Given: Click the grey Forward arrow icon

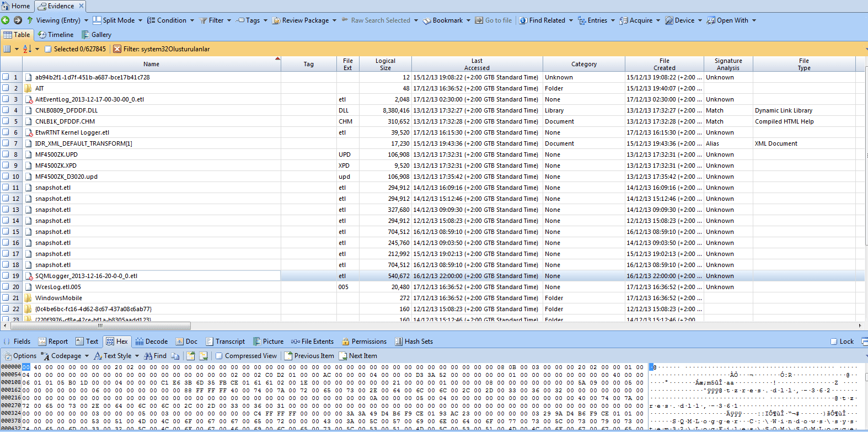Looking at the screenshot, I should [18, 20].
